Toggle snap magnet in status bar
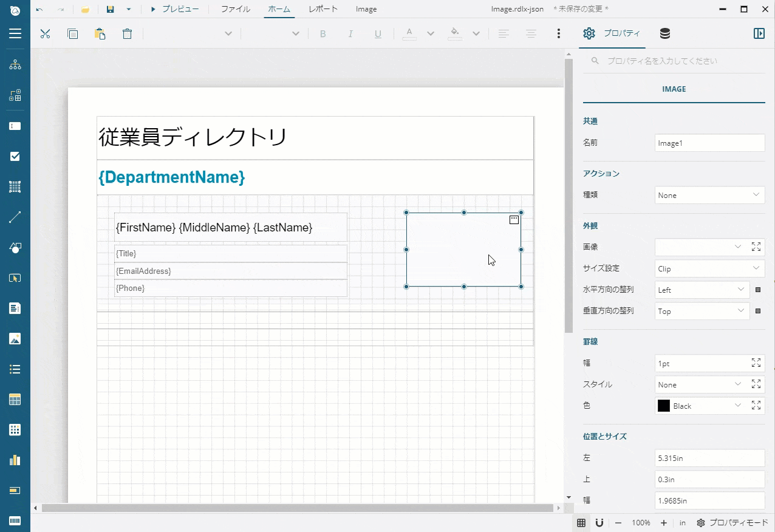The image size is (775, 532). click(599, 523)
